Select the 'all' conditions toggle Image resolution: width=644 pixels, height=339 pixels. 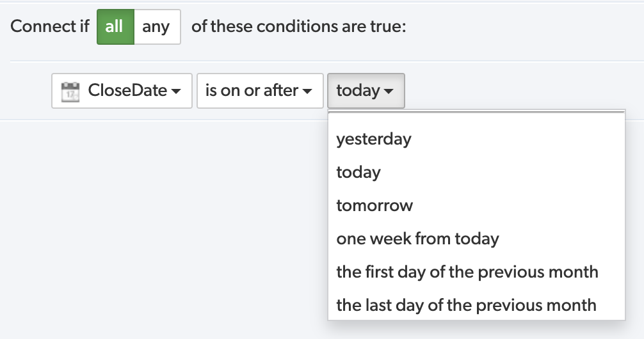tap(115, 27)
